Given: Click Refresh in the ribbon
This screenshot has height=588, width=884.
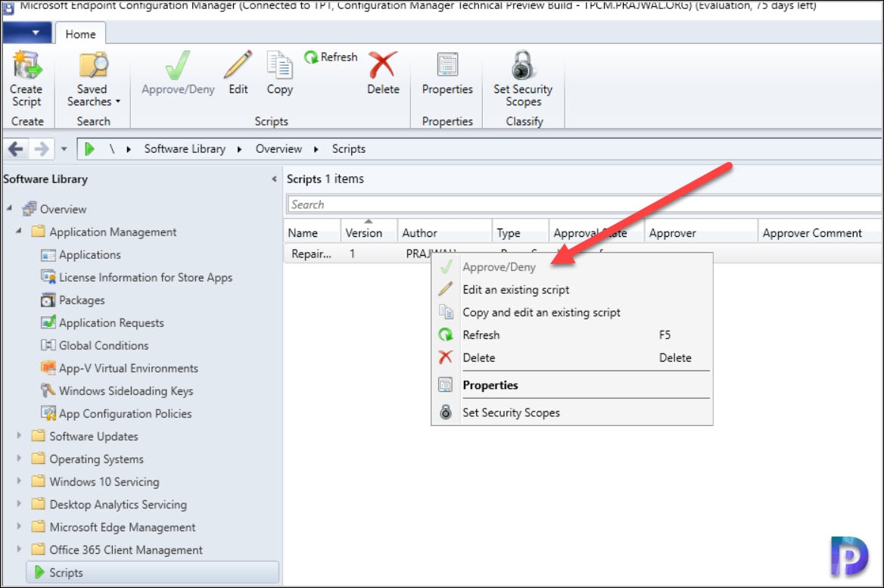Looking at the screenshot, I should pyautogui.click(x=331, y=57).
